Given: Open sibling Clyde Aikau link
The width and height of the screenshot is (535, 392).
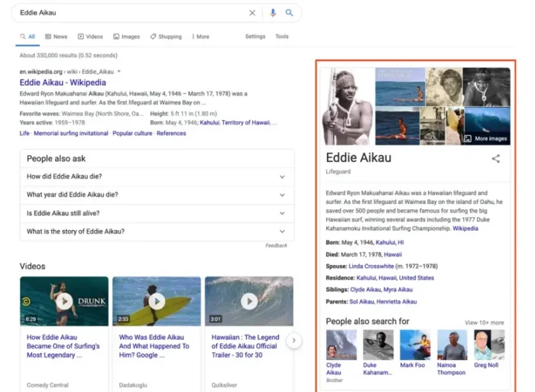Looking at the screenshot, I should 365,290.
